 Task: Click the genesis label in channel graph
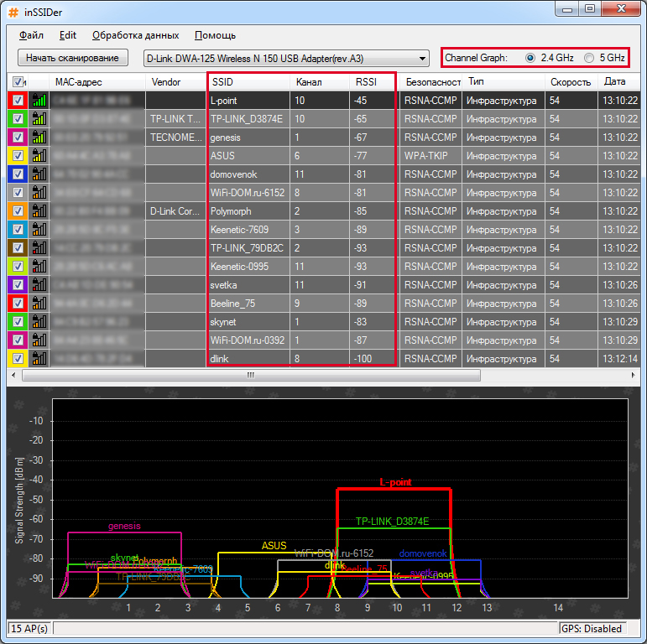click(124, 526)
